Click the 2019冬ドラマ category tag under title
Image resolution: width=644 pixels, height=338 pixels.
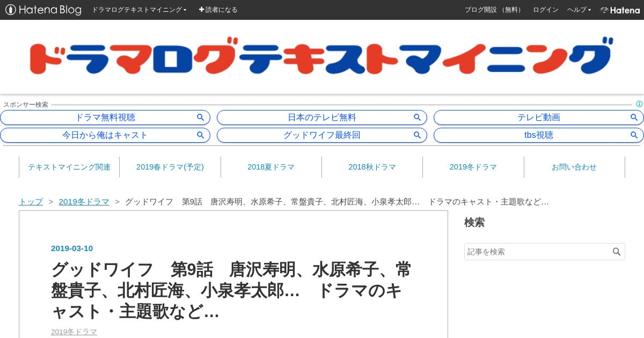tap(74, 332)
